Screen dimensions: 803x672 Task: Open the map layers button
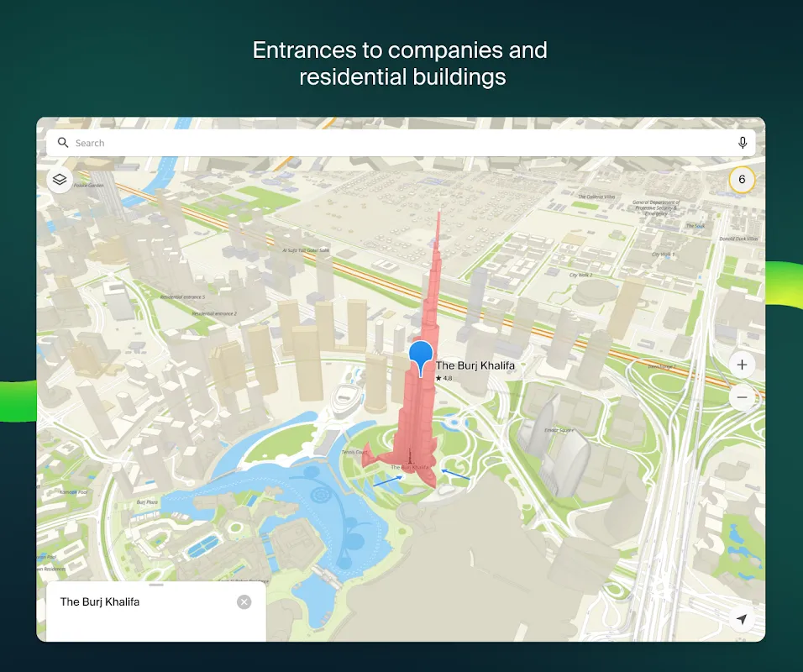(x=60, y=180)
